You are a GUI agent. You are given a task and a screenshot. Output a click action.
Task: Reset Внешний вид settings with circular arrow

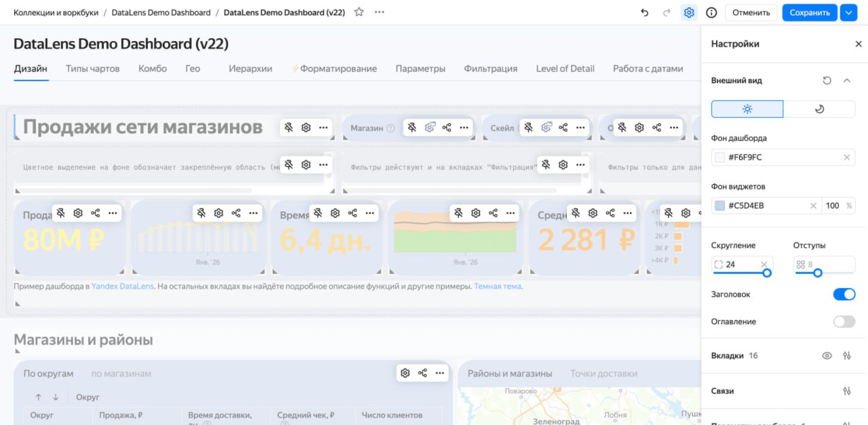[x=827, y=80]
